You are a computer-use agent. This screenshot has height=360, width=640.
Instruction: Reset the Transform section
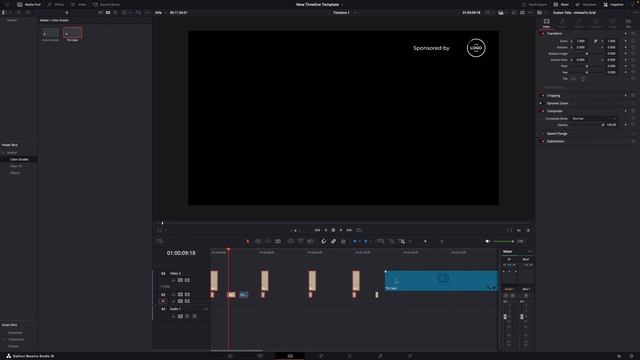[x=633, y=33]
